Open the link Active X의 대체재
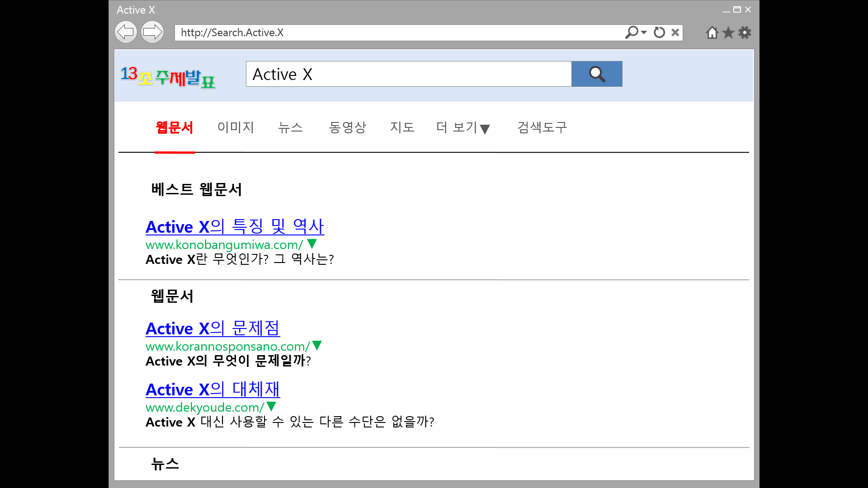The width and height of the screenshot is (868, 488). (212, 389)
